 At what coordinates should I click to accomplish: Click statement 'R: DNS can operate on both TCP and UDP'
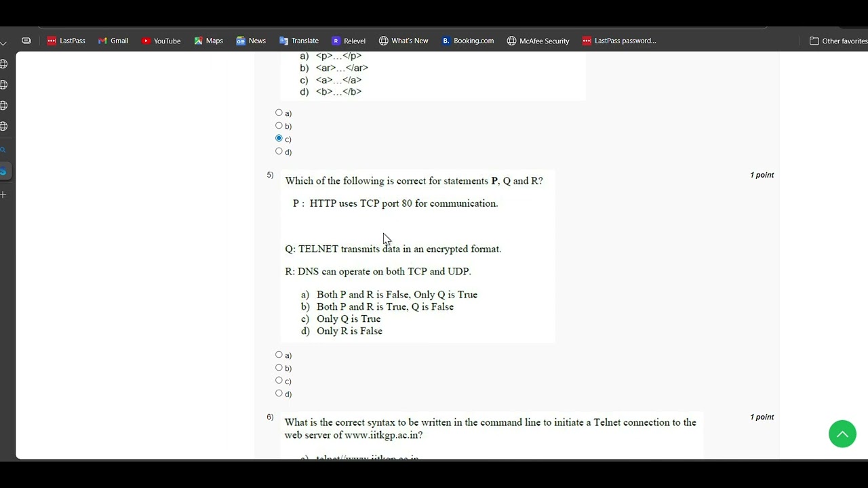point(378,271)
